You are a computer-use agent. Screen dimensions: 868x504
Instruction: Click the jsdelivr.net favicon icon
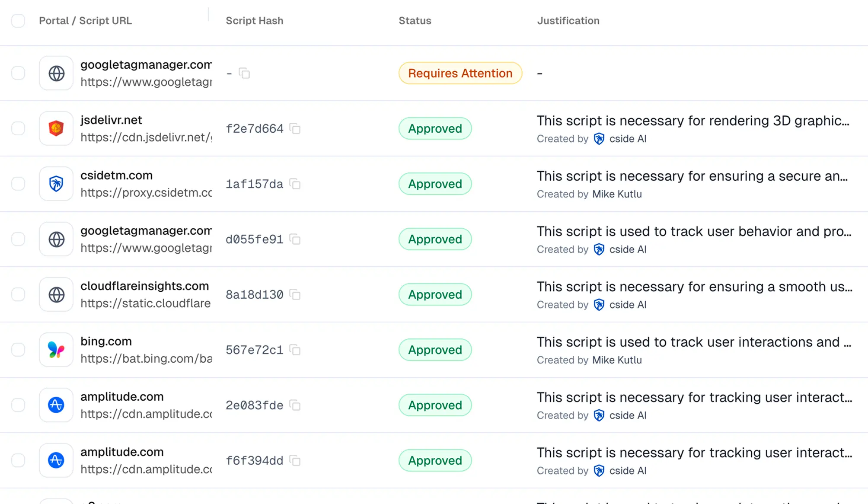click(56, 128)
